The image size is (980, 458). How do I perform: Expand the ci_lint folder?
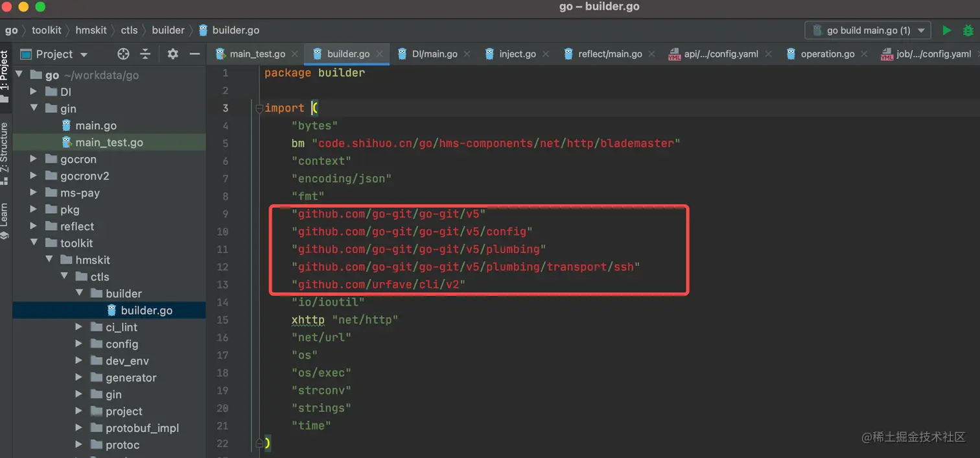(79, 328)
